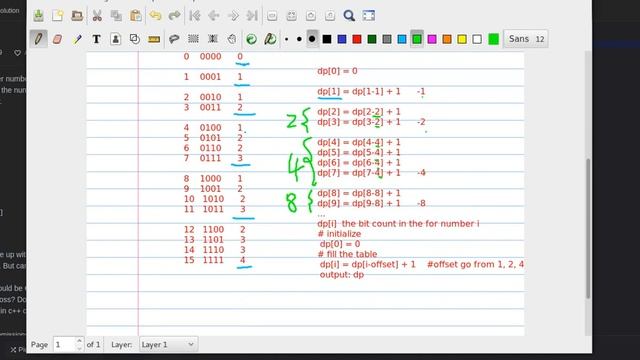Viewport: 640px width, 360px height.
Task: Undo the last action
Action: click(x=155, y=16)
